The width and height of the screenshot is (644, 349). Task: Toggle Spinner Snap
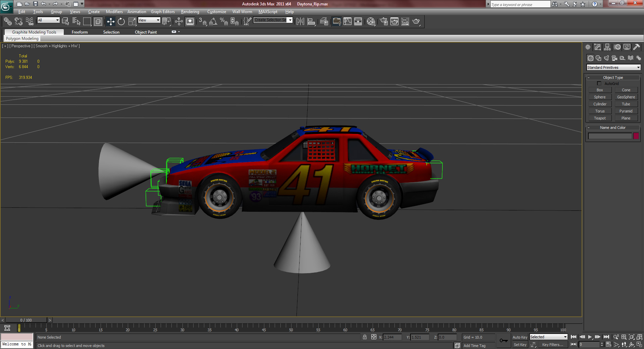(234, 21)
